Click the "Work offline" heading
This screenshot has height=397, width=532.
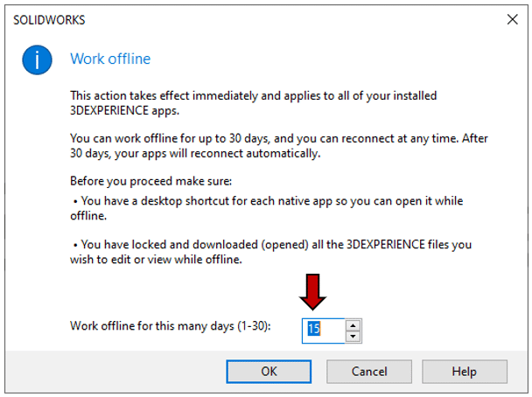[110, 59]
